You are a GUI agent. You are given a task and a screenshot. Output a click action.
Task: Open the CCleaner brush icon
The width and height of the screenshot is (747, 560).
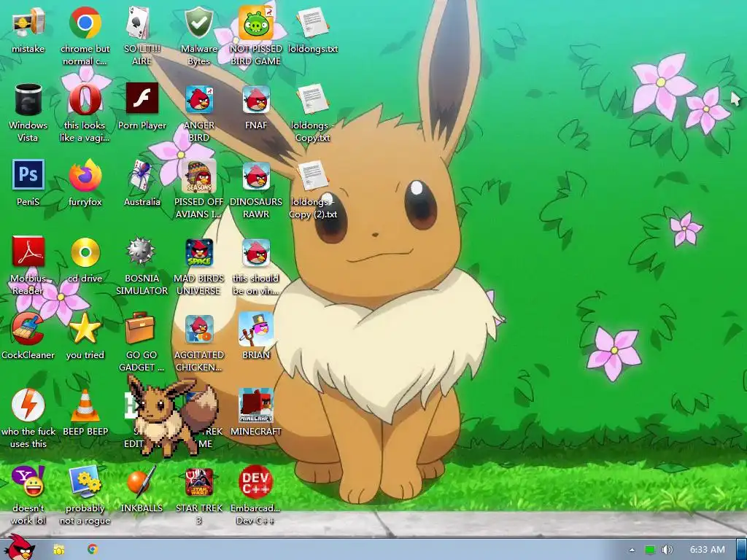click(x=28, y=329)
